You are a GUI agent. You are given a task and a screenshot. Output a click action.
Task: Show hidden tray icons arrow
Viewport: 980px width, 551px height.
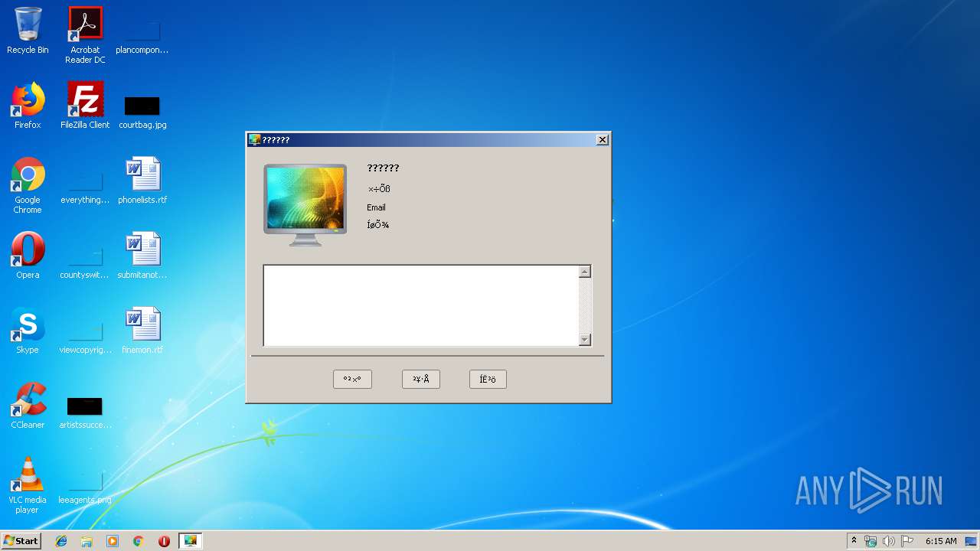pos(854,540)
